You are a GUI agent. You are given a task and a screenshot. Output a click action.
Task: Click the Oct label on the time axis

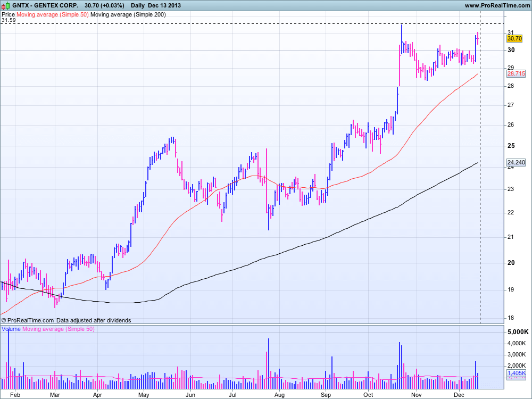point(368,395)
